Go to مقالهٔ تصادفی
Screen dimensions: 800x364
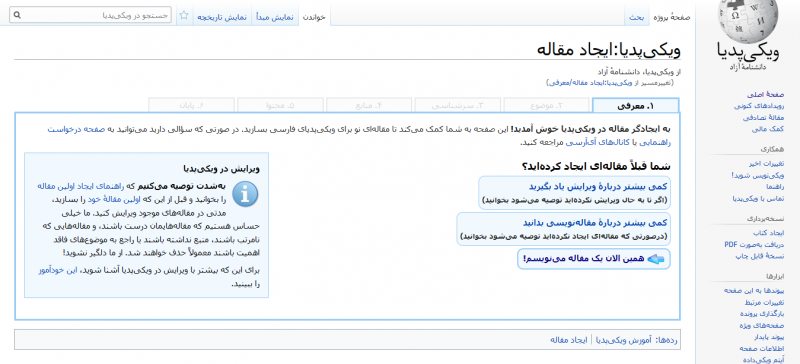coord(764,117)
